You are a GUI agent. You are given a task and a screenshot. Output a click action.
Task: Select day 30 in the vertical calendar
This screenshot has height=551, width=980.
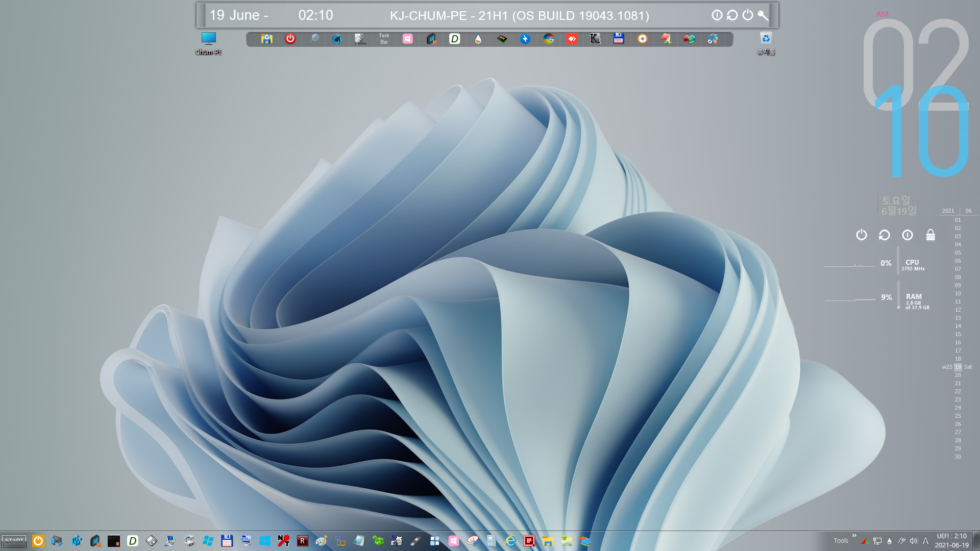coord(958,457)
